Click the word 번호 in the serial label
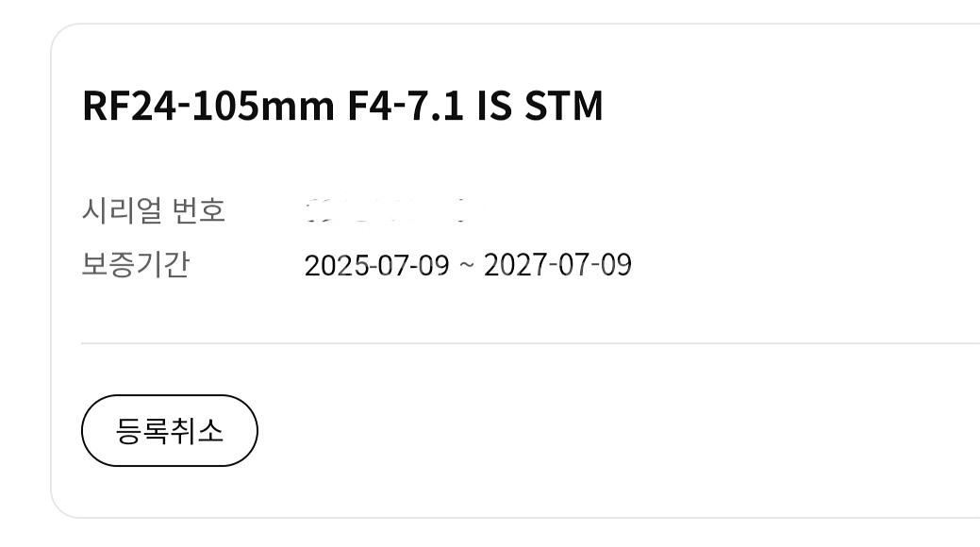Screen dimensions: 980x547 click(200, 210)
